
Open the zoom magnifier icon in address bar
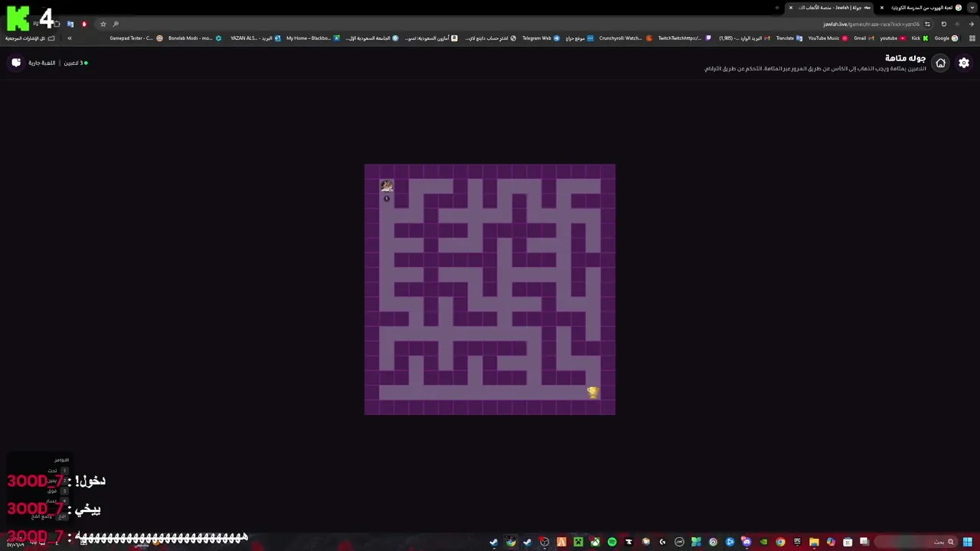click(x=116, y=24)
